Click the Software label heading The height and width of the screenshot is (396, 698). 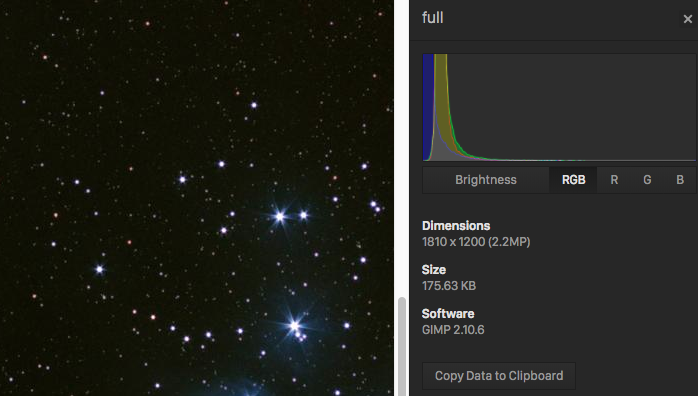pyautogui.click(x=448, y=314)
